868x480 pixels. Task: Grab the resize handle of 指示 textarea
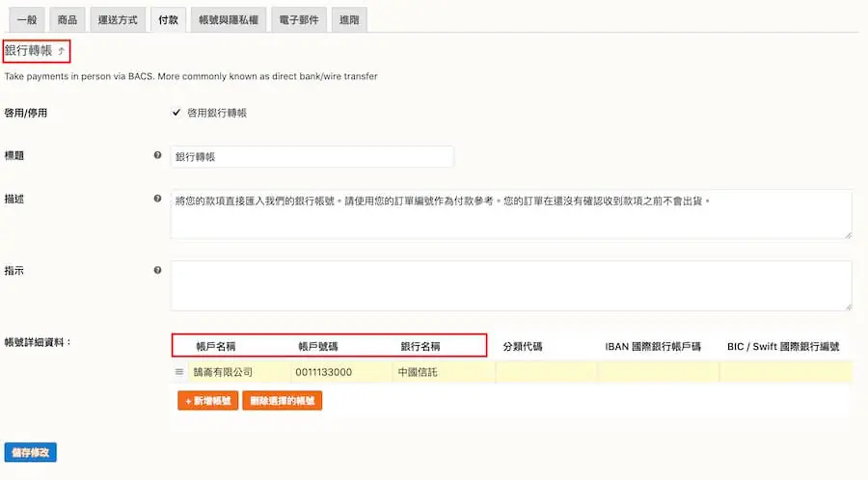848,307
